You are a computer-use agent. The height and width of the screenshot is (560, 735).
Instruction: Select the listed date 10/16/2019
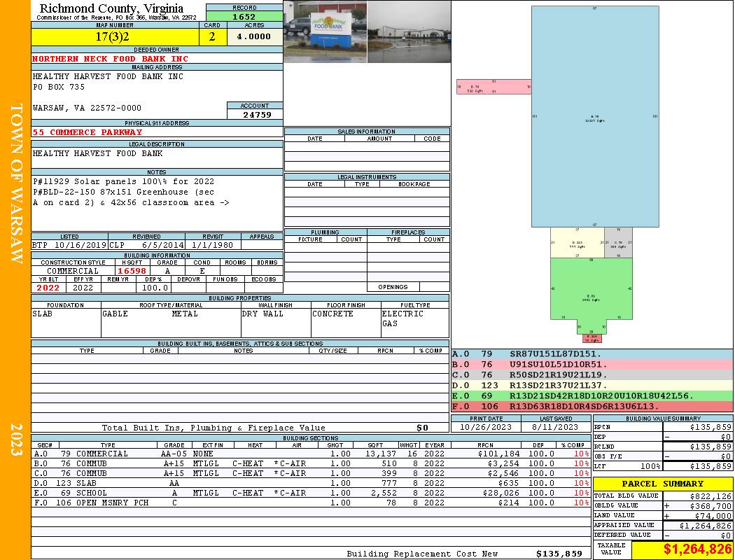(x=80, y=244)
